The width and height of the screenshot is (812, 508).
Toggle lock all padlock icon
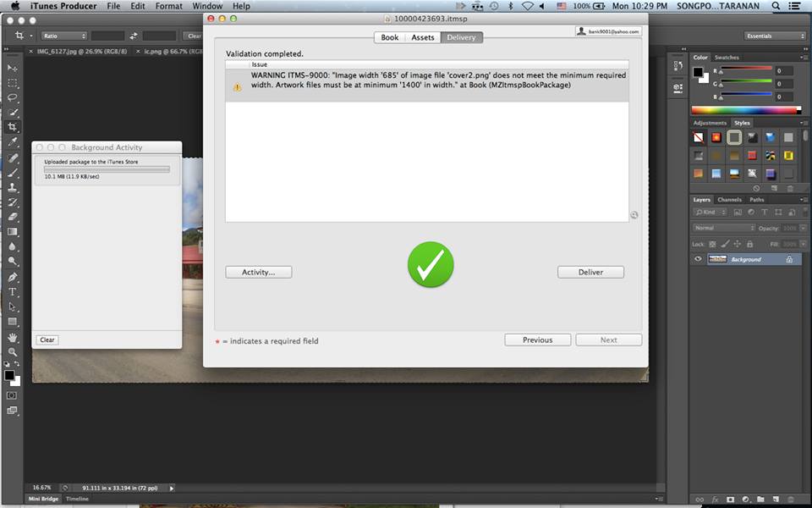749,244
